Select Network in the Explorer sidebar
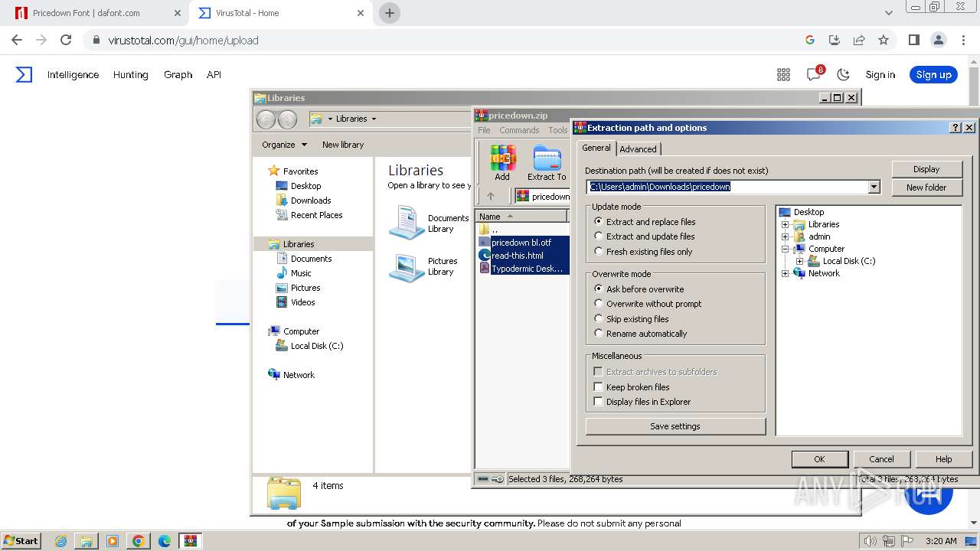 [299, 375]
